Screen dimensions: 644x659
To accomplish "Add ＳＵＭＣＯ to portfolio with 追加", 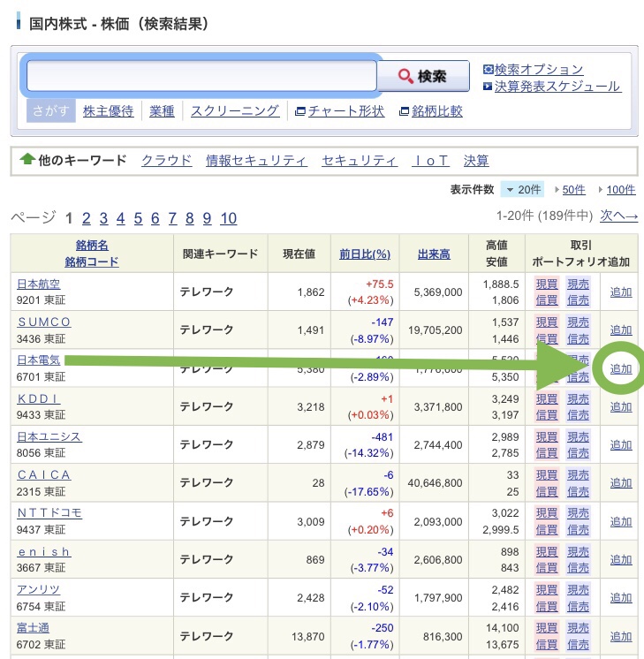I will pyautogui.click(x=621, y=330).
